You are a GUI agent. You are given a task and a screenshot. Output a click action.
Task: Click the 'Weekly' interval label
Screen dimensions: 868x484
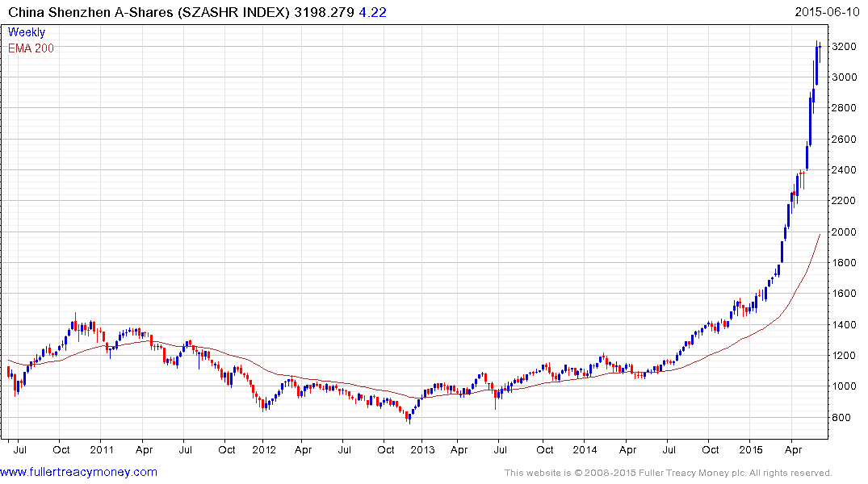click(27, 32)
